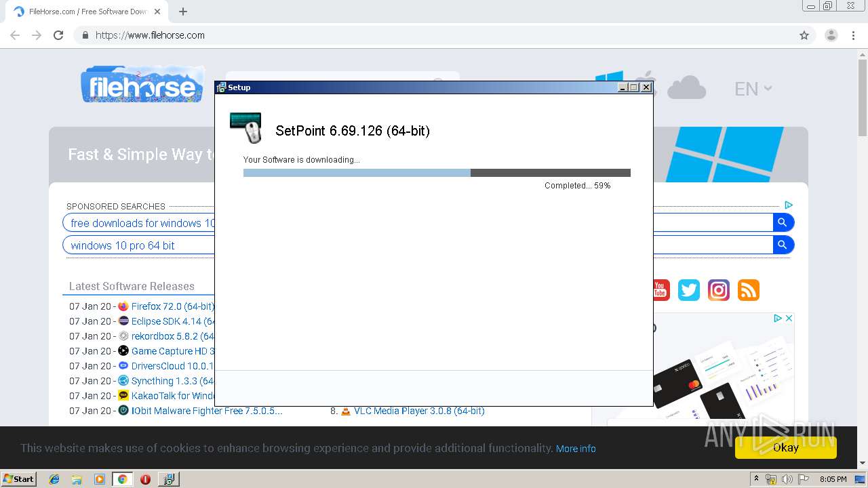Image resolution: width=868 pixels, height=488 pixels.
Task: Show hidden system tray icons
Action: (x=757, y=479)
